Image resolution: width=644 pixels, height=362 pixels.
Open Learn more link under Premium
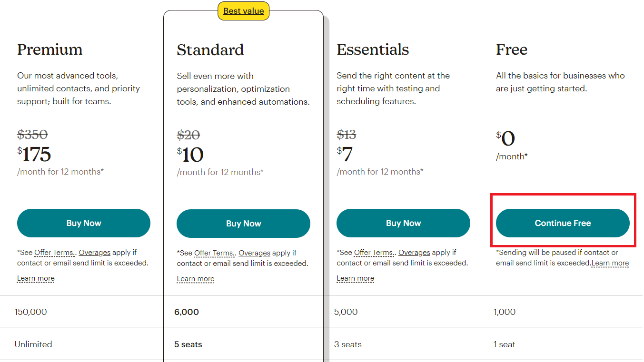point(36,278)
